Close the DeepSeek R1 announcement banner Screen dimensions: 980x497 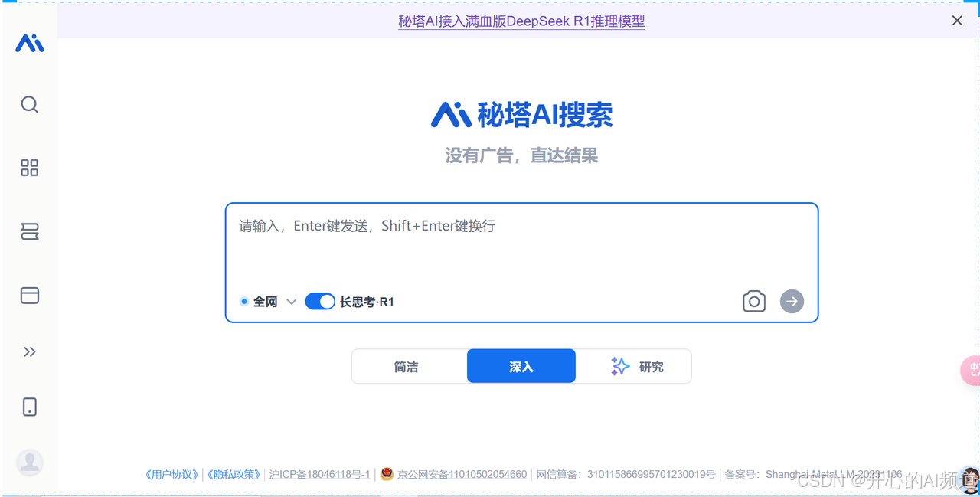957,21
